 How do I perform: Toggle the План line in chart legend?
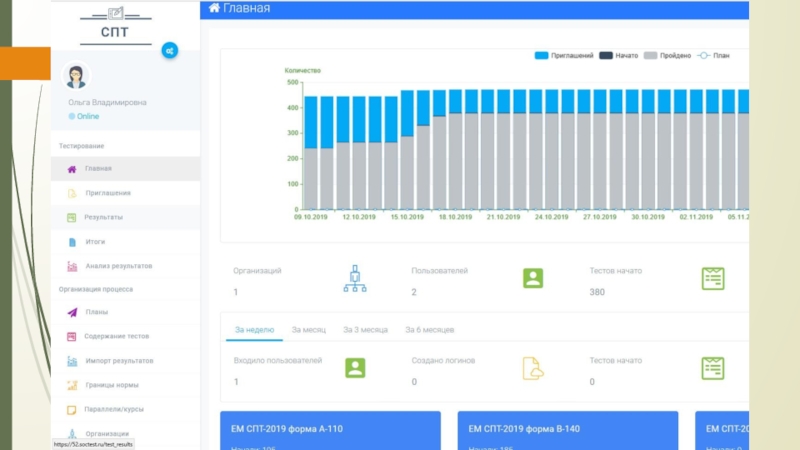713,56
